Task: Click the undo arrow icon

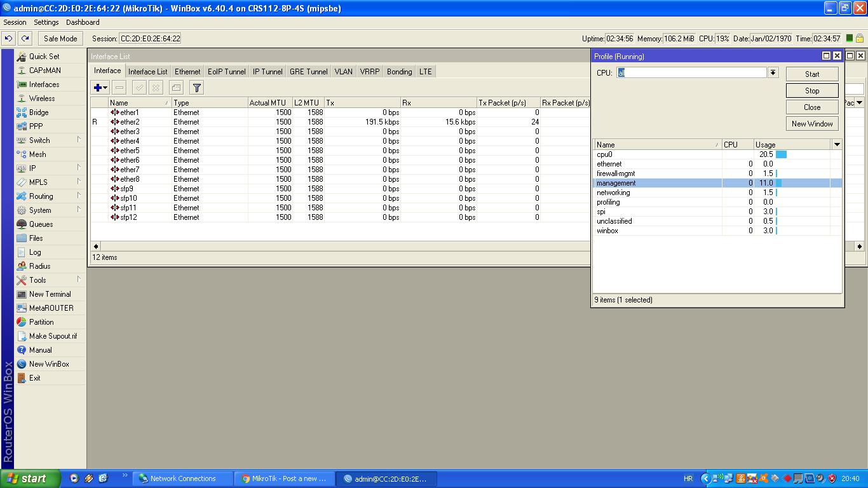Action: point(9,38)
